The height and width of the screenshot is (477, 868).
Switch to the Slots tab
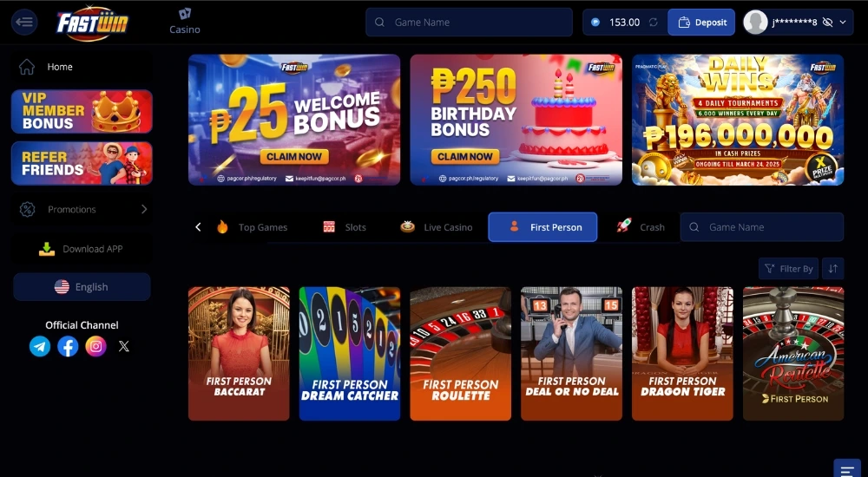345,227
